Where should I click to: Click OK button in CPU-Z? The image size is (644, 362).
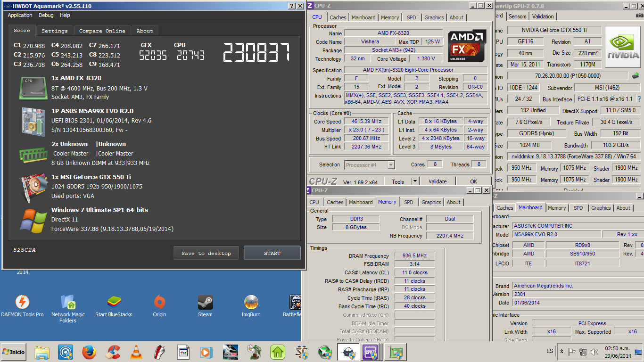click(473, 181)
